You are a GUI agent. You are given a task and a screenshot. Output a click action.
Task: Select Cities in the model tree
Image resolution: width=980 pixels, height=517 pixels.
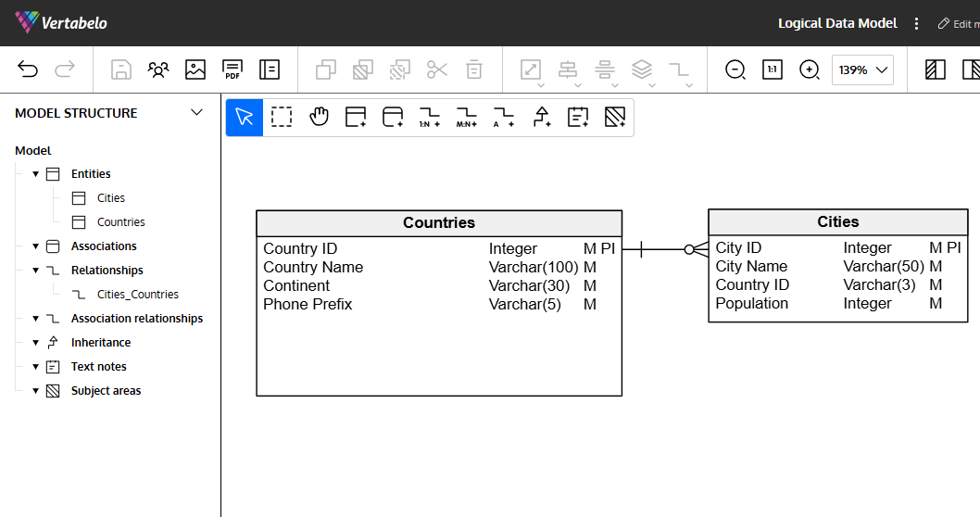click(110, 198)
